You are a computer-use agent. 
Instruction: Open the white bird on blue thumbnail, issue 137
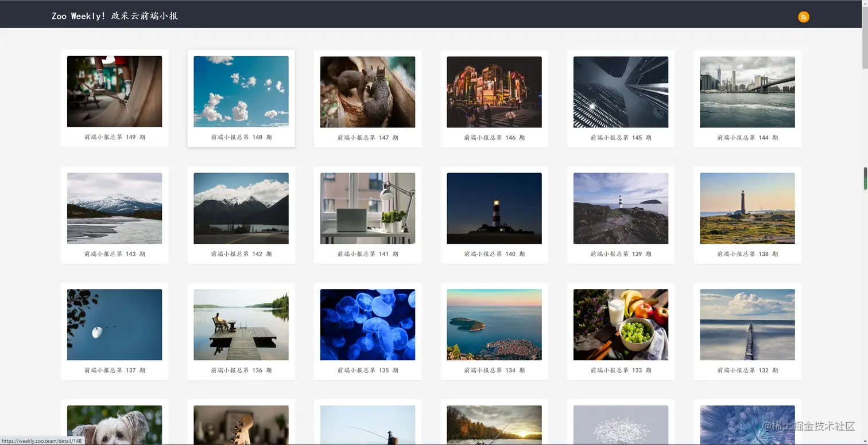coord(114,325)
